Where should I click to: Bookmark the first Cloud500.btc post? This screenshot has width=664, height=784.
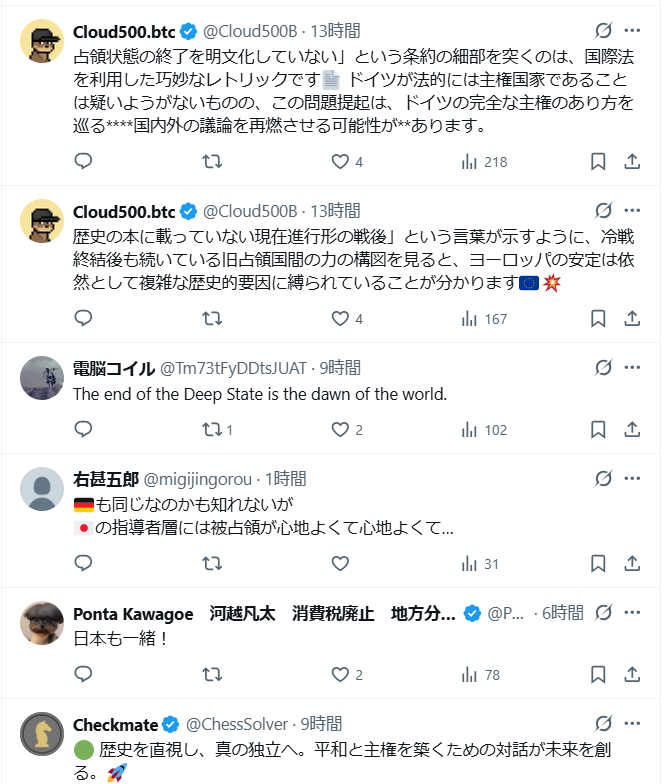pos(597,161)
